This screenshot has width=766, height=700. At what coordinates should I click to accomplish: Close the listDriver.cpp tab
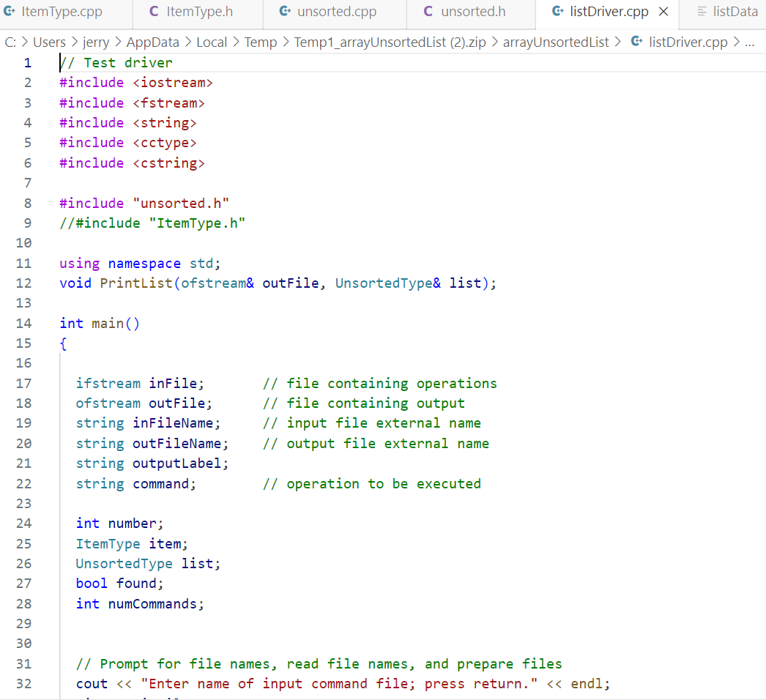point(663,12)
